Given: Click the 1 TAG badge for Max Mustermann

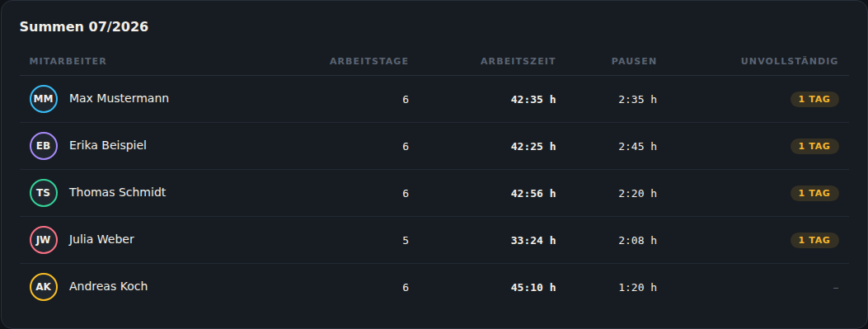Looking at the screenshot, I should click(x=814, y=99).
